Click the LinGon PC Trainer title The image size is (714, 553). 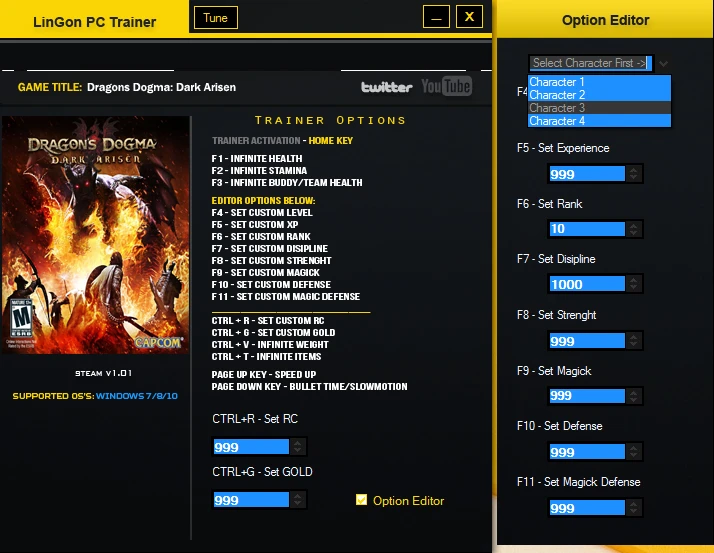[x=94, y=22]
